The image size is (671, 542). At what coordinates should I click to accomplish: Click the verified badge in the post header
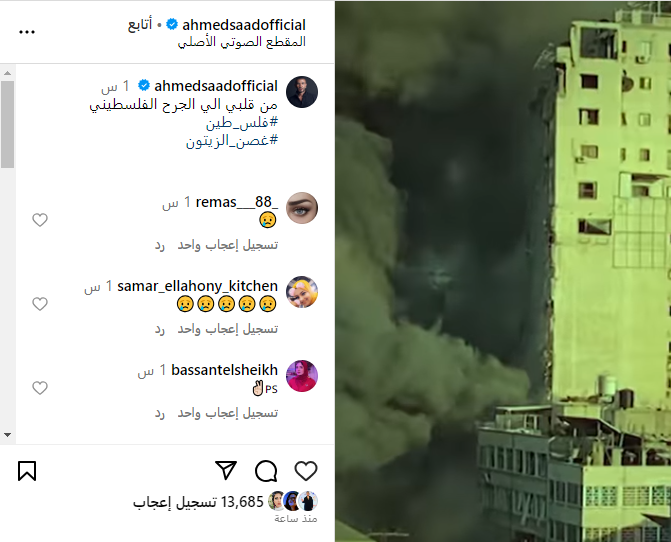(172, 24)
